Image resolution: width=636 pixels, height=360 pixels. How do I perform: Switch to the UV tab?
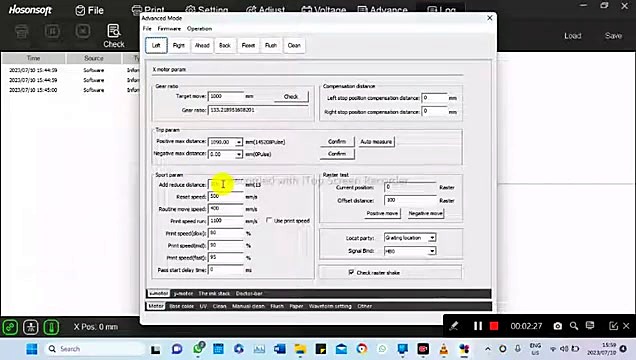203,306
